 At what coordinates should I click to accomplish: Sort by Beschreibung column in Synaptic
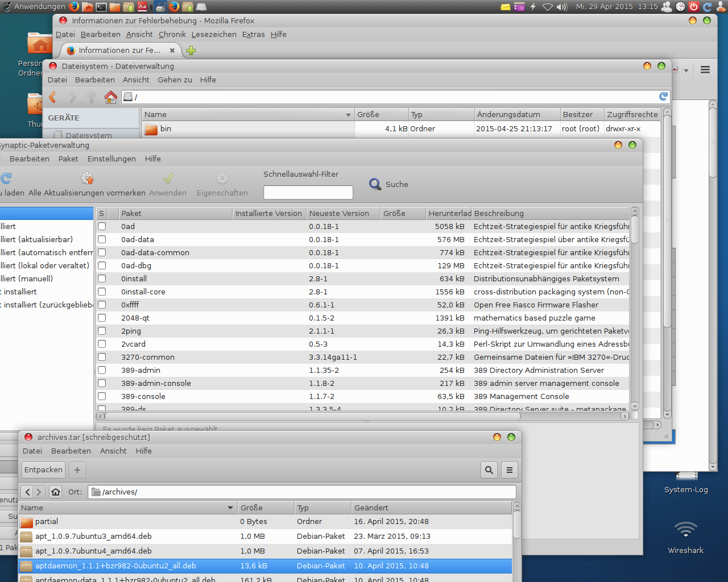551,213
